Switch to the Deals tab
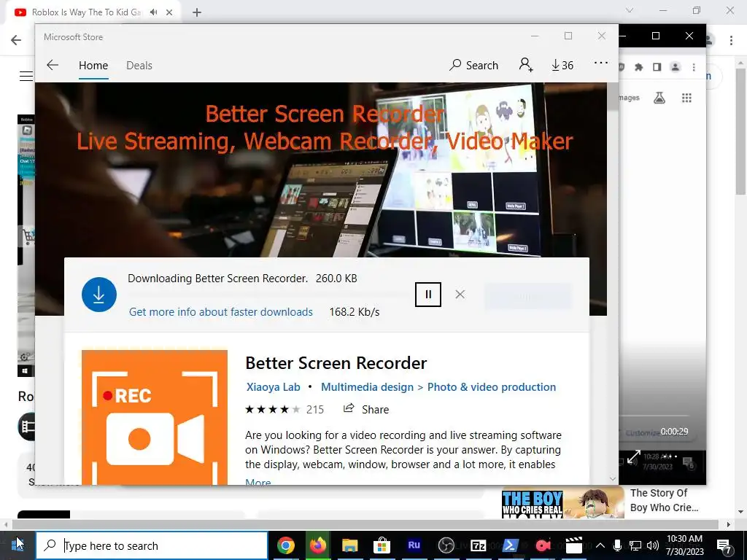 [139, 66]
